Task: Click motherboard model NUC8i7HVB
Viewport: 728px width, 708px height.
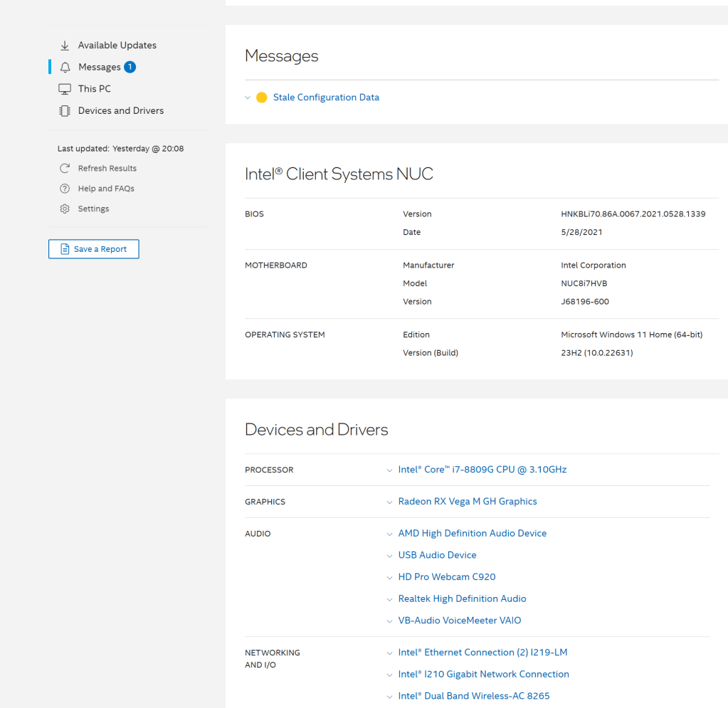Action: click(584, 284)
